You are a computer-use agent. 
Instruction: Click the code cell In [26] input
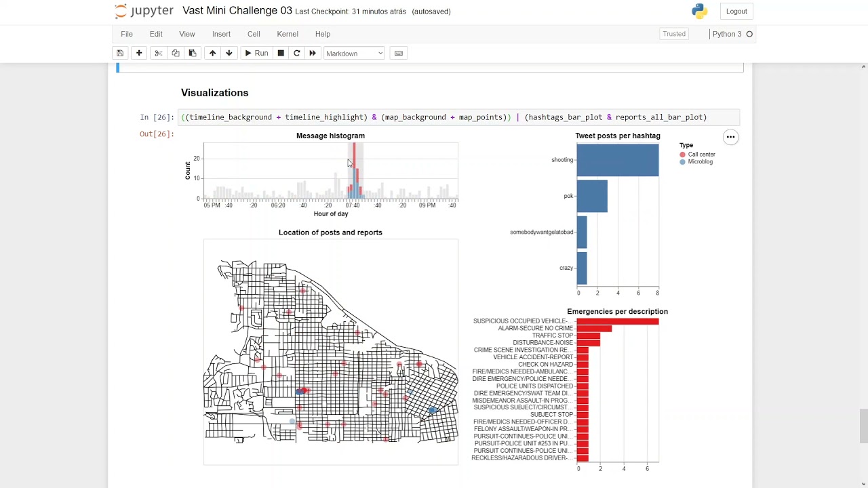[x=458, y=117]
